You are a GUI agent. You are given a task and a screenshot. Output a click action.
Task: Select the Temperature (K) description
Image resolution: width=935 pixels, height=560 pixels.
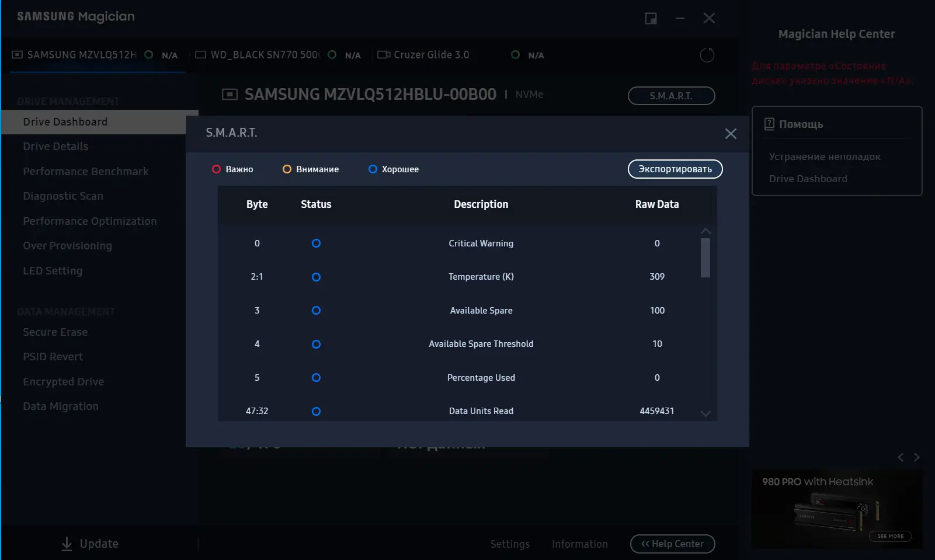(481, 277)
